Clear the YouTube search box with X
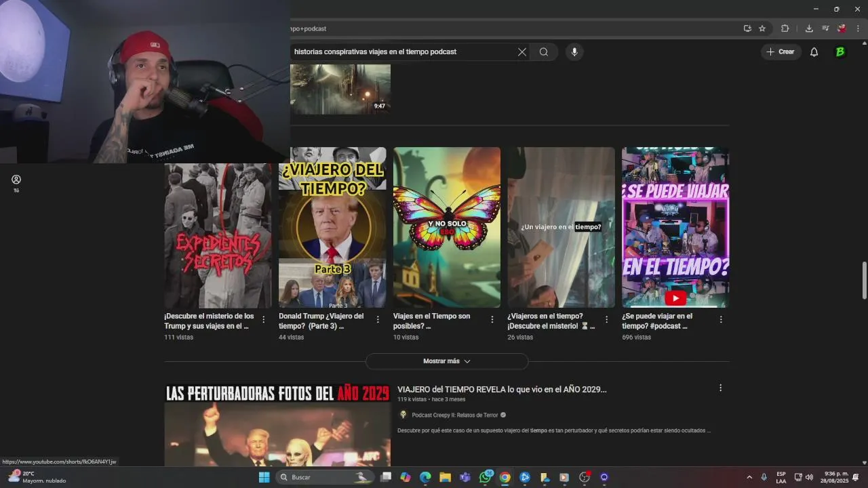Image resolution: width=868 pixels, height=488 pixels. click(x=522, y=52)
